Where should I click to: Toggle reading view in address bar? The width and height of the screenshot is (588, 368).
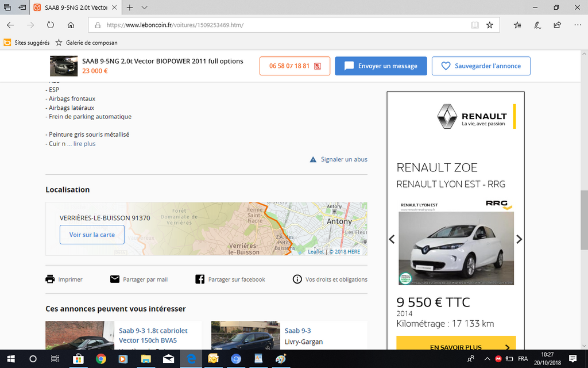click(x=475, y=25)
